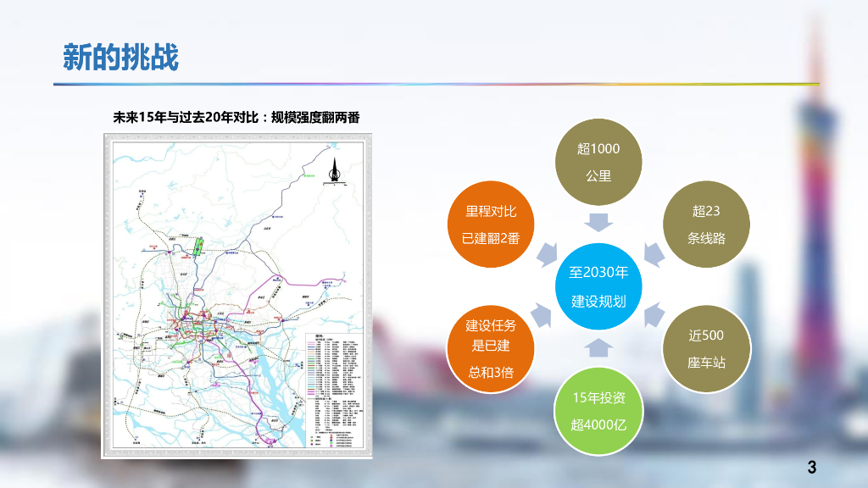Click the arrow beside the 近500座车站 circle
This screenshot has height=488, width=868.
coord(653,316)
